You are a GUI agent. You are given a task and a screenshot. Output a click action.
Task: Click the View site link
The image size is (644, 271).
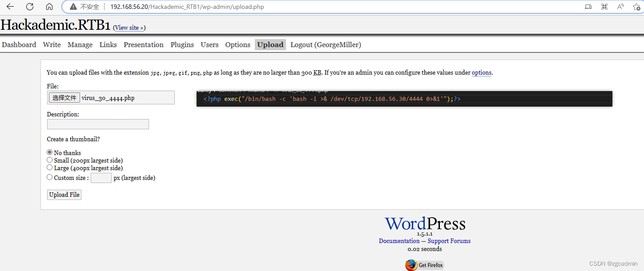tap(129, 28)
